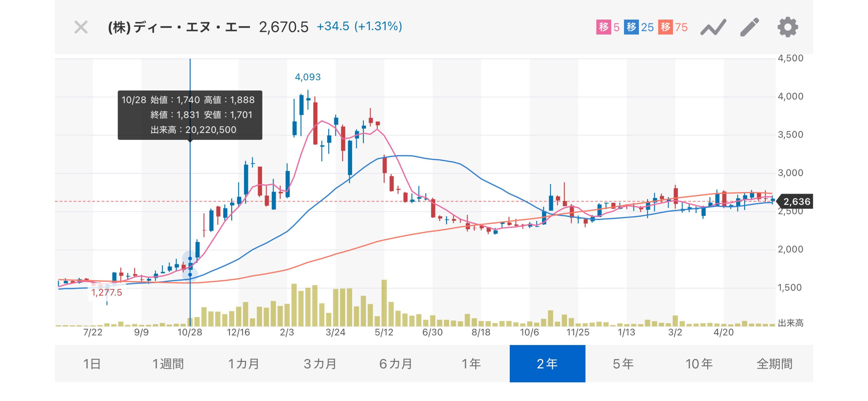The width and height of the screenshot is (868, 401).
Task: Toggle the 5-period moving average badge
Action: click(x=608, y=27)
